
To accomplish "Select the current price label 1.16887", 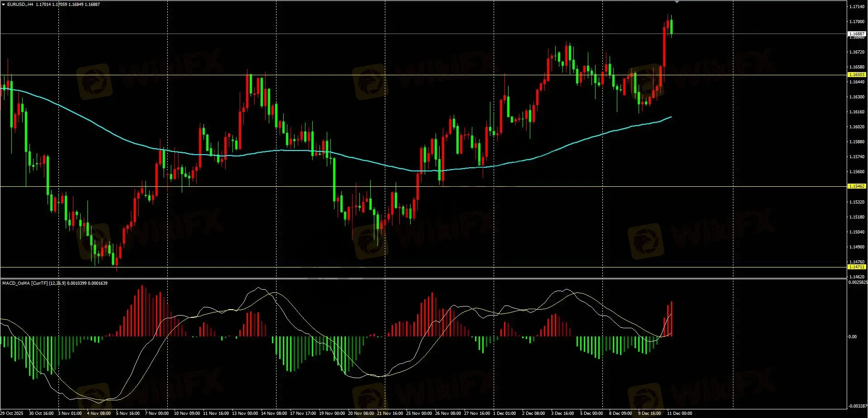I will tap(857, 34).
